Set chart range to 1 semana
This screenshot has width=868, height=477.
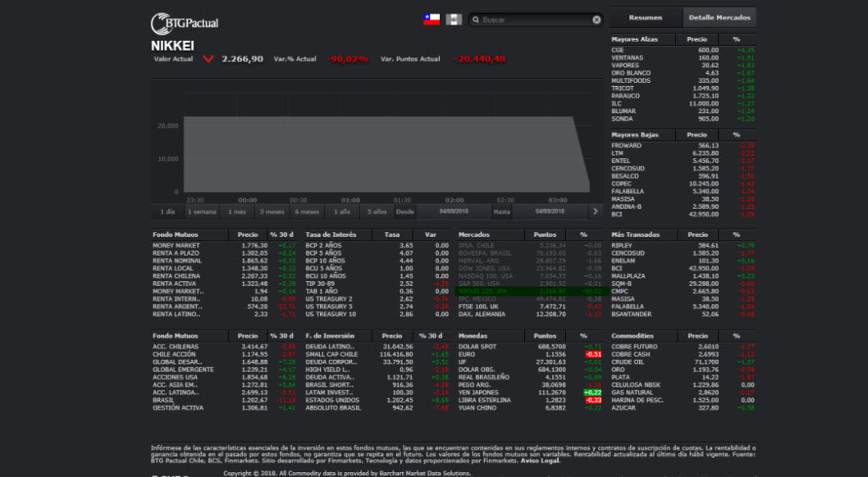(202, 211)
